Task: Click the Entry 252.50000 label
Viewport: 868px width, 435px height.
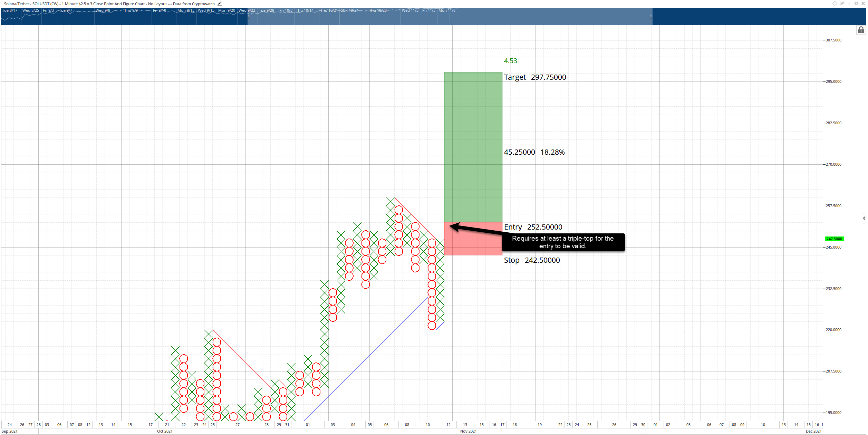Action: [x=533, y=227]
